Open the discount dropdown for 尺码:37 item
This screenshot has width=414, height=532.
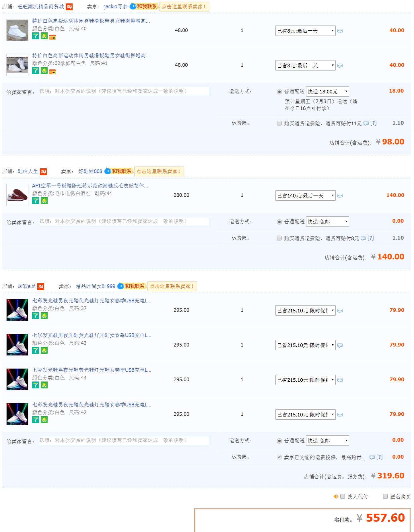coord(305,310)
